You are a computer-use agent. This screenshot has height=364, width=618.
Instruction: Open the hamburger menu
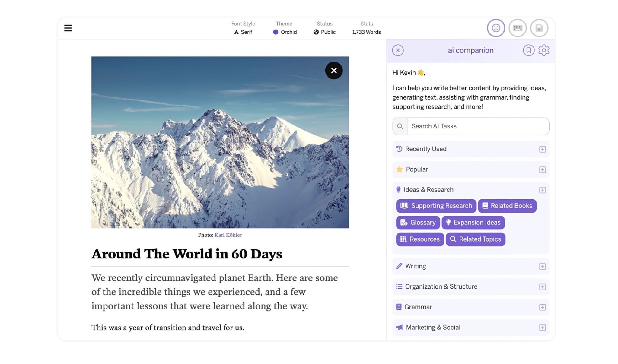[68, 28]
